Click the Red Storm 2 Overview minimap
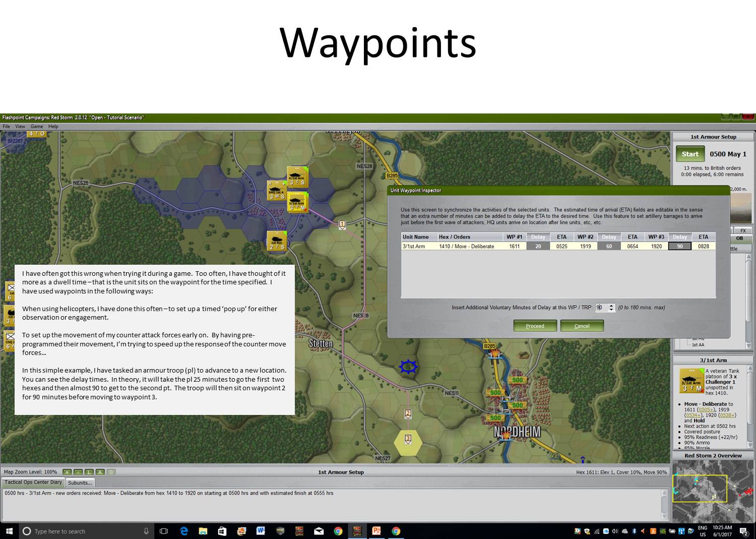Screen dimensions: 756x539 (x=713, y=491)
